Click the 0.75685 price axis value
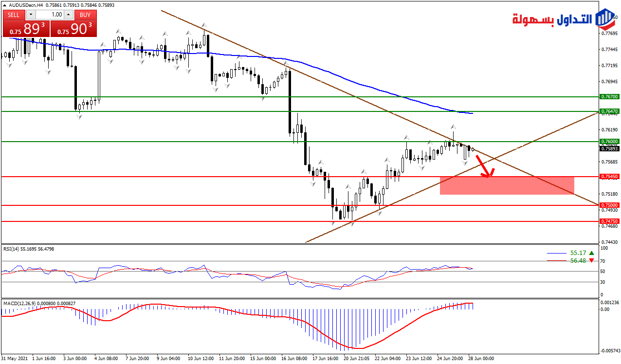Screen dimensions: 621x364 609,162
